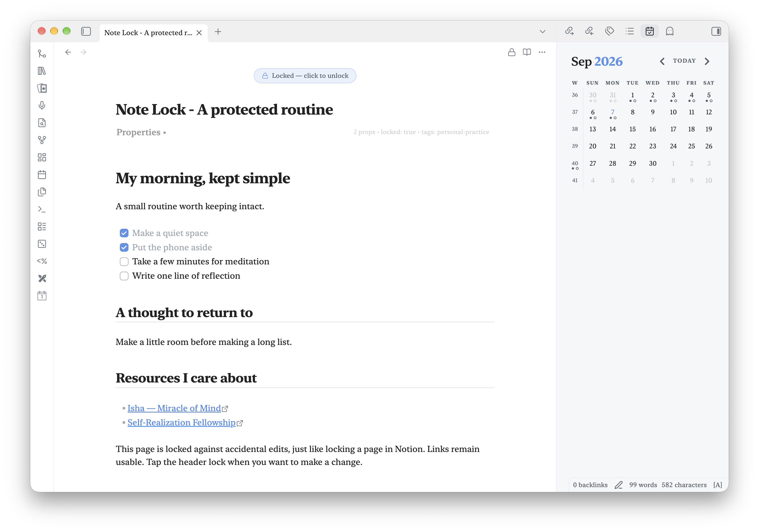Click the library books ribbon icon

(x=42, y=71)
